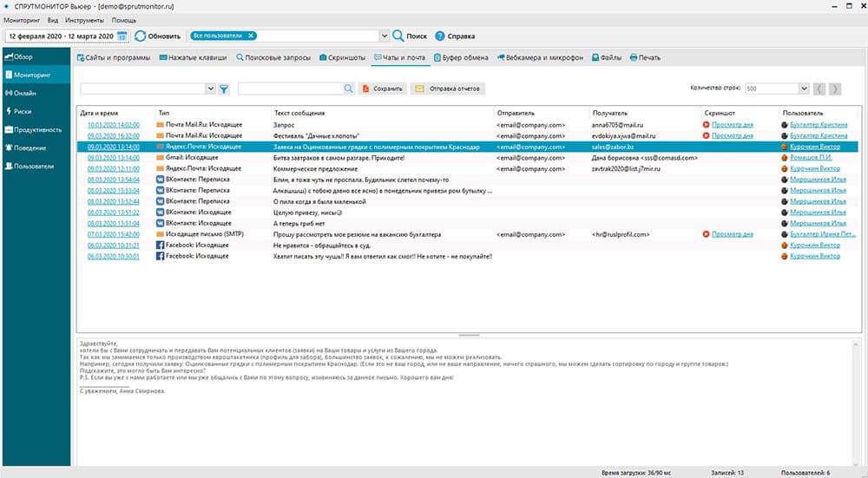Sort by the Отправитель column header
The height and width of the screenshot is (478, 868).
point(516,113)
